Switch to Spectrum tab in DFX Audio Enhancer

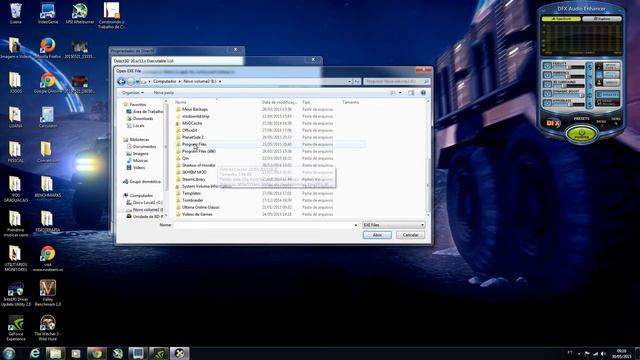click(x=561, y=19)
